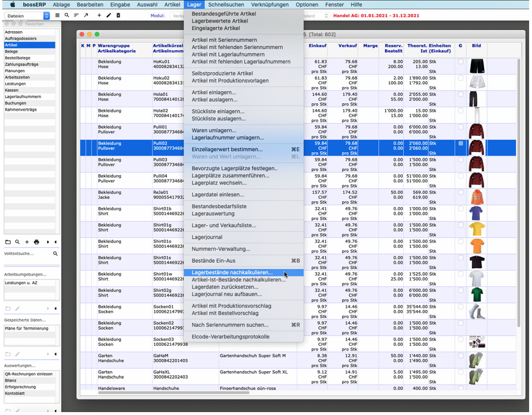Click the trash delete icon in top toolbar
This screenshot has height=415, width=532.
tap(118, 16)
